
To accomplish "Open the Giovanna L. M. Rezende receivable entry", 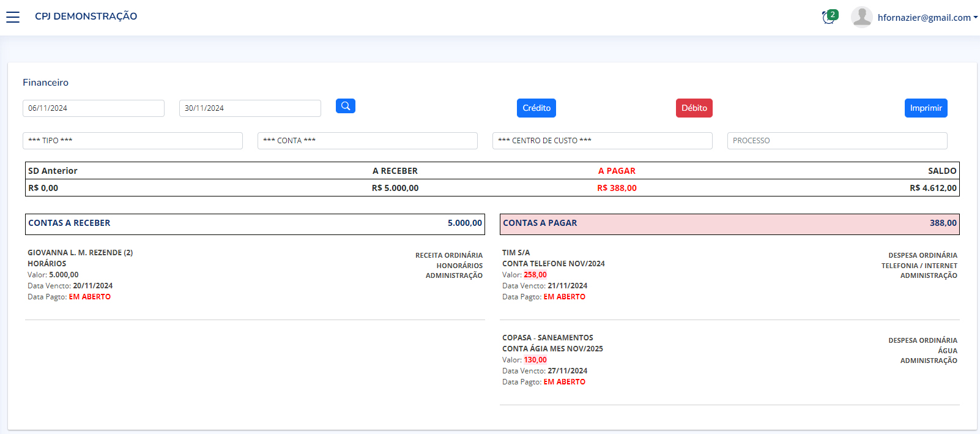I will (80, 253).
